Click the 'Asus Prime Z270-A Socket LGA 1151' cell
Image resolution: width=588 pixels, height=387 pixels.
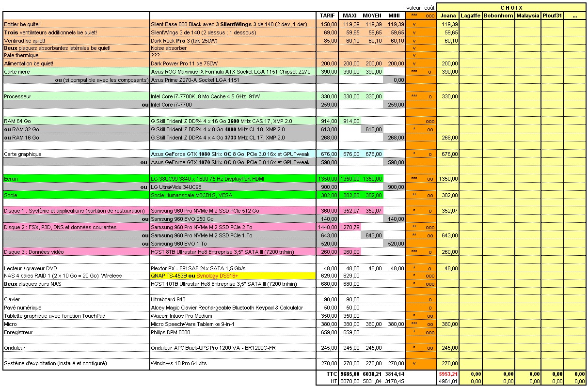pyautogui.click(x=233, y=79)
